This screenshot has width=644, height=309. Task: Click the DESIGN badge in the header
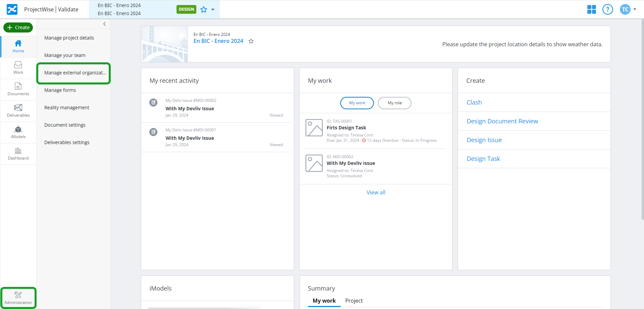pyautogui.click(x=186, y=9)
